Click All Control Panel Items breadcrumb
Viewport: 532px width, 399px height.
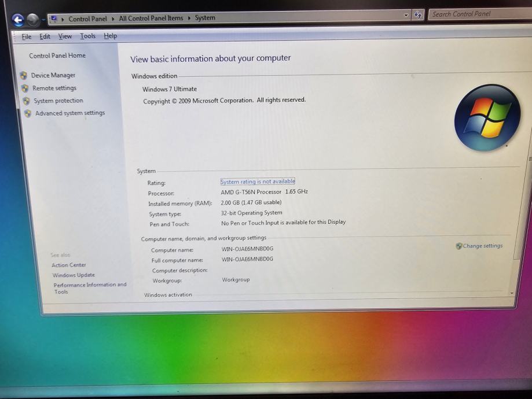coord(151,18)
